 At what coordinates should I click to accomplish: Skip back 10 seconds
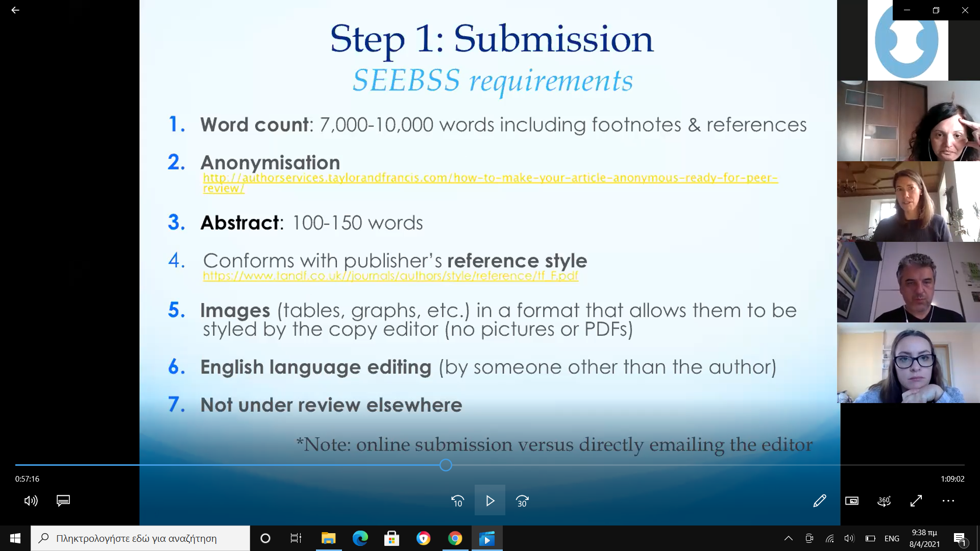(x=457, y=501)
